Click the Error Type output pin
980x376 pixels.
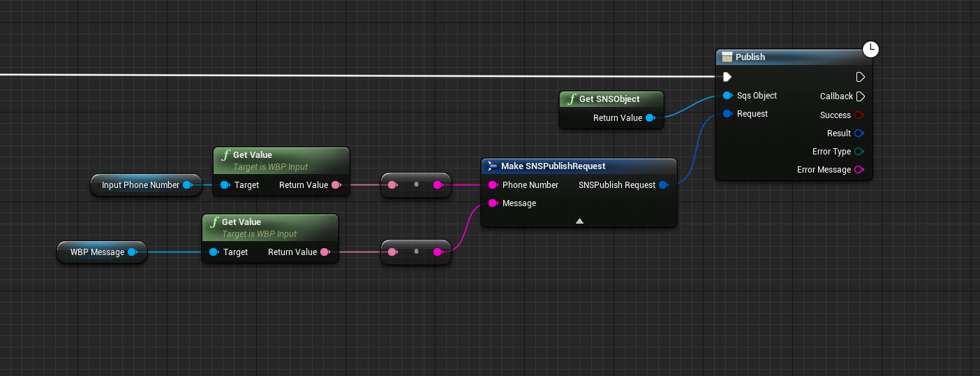[859, 152]
